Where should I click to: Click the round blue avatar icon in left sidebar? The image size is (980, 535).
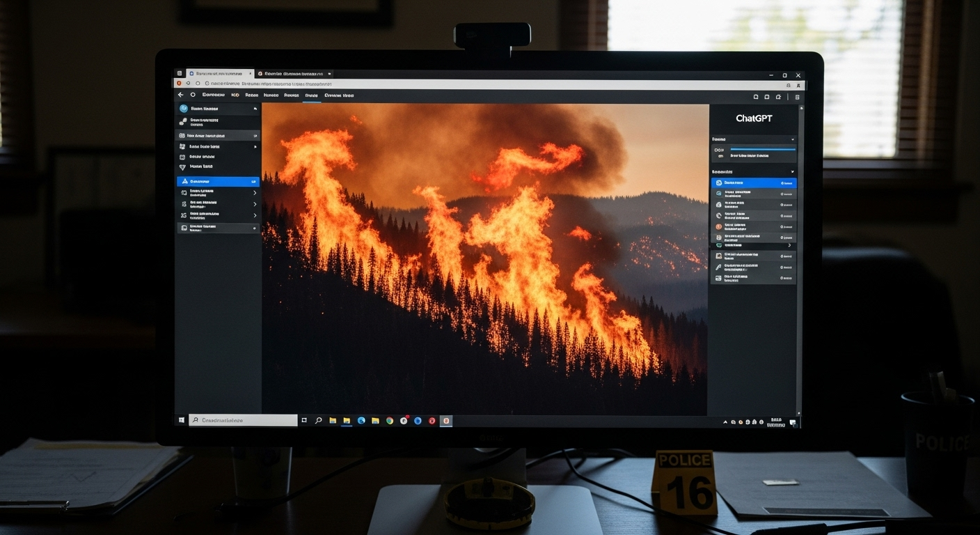(184, 109)
